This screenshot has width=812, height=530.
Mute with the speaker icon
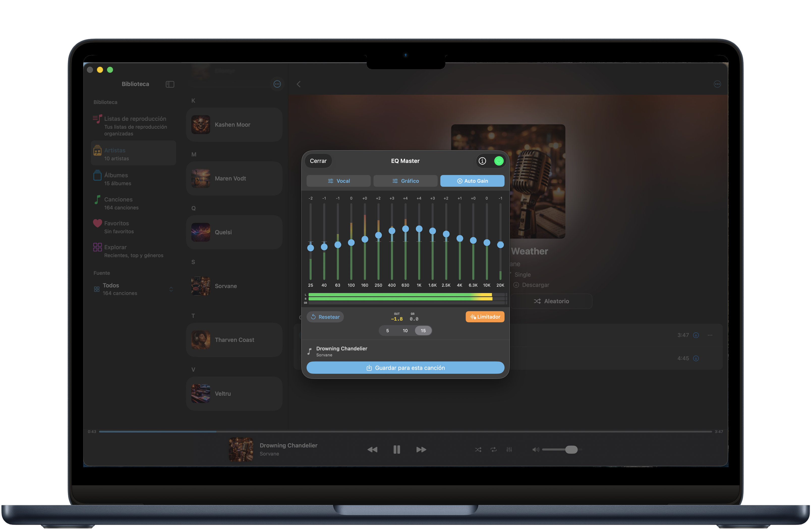536,449
